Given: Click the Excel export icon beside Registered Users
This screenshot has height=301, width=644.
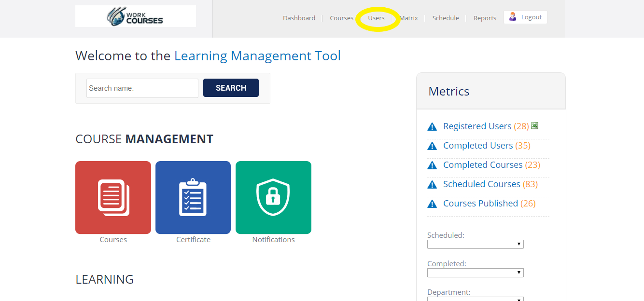Looking at the screenshot, I should (534, 126).
